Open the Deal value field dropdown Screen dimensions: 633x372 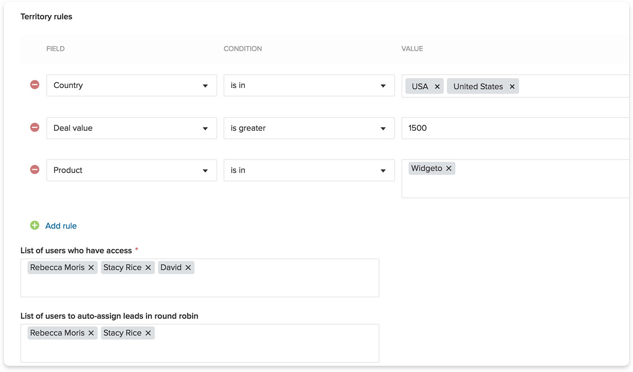click(x=132, y=128)
